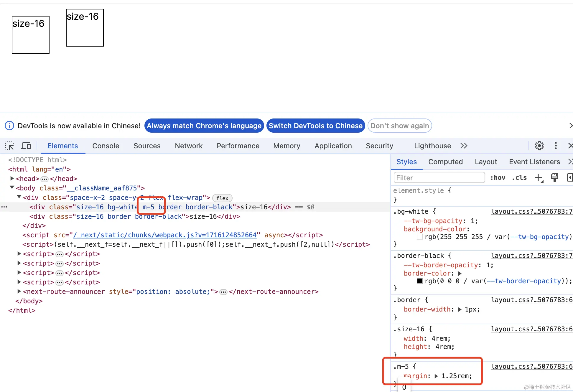Click Switch DevTools to Chinese button
The height and width of the screenshot is (392, 573).
[x=316, y=126]
